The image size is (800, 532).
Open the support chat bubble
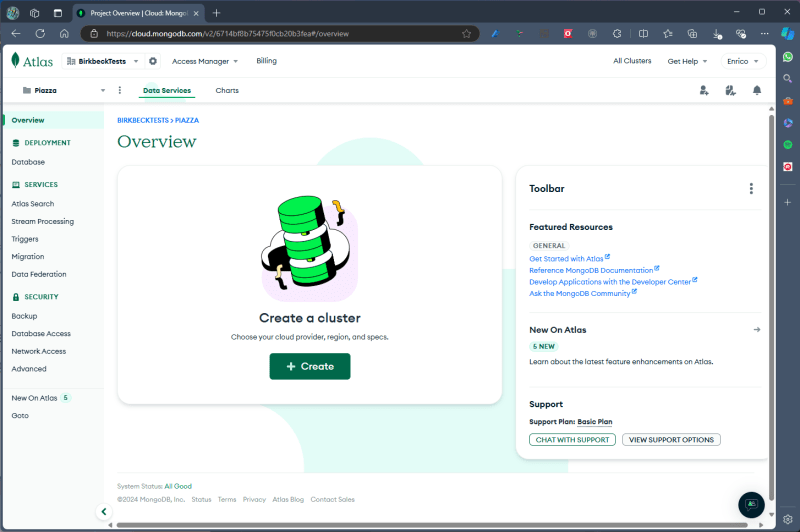point(751,504)
